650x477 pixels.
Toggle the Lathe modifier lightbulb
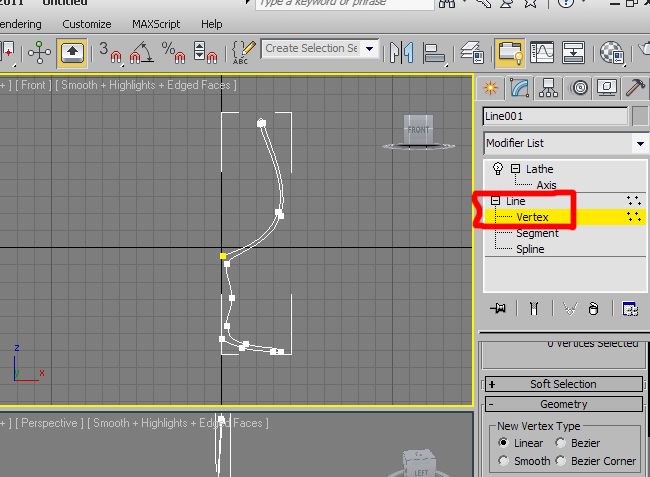coord(497,169)
